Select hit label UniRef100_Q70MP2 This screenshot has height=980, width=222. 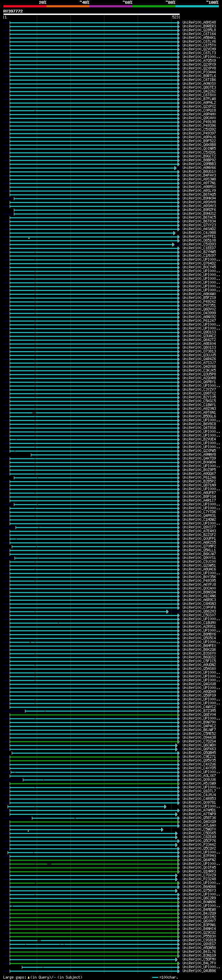(199, 546)
